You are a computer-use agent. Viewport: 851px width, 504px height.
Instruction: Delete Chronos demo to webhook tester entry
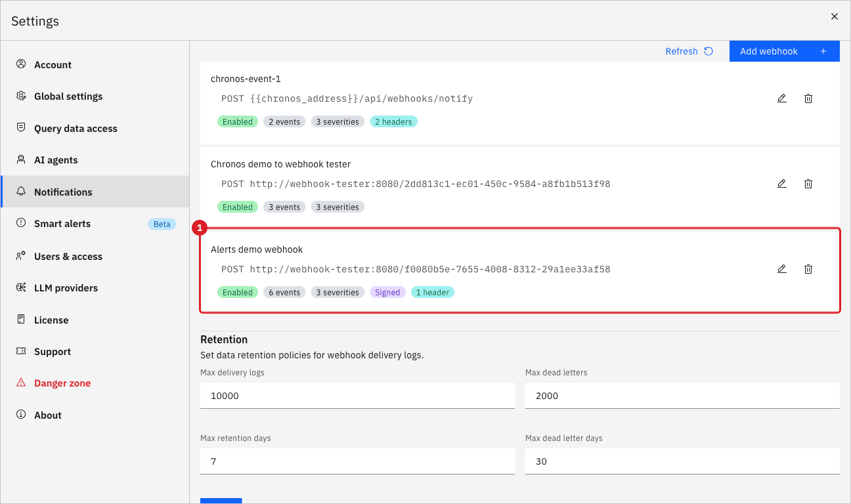point(808,184)
